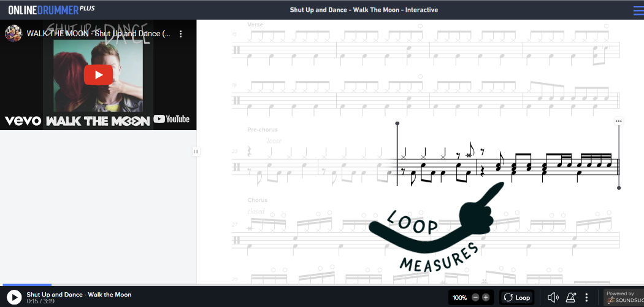The image size is (644, 307).
Task: Grab the video panel divider handle
Action: [x=196, y=152]
